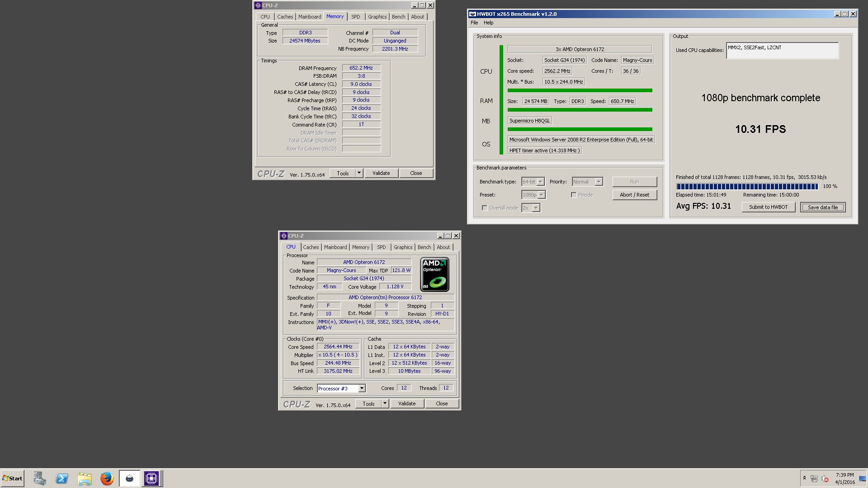Click Validate in CPU-Z Memory window
The image size is (868, 488).
click(x=381, y=173)
